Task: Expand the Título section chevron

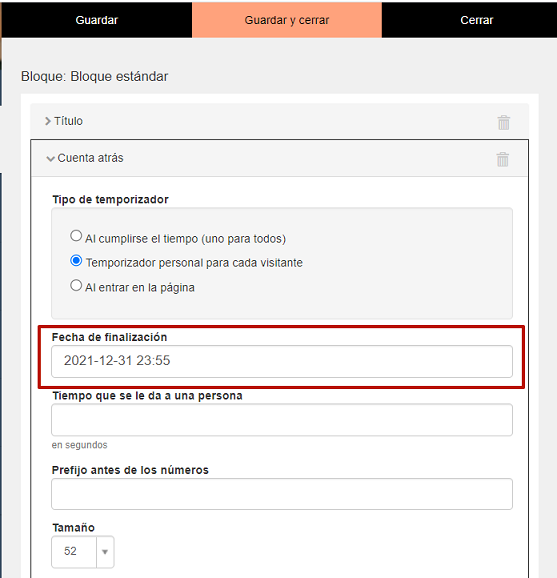Action: coord(48,121)
